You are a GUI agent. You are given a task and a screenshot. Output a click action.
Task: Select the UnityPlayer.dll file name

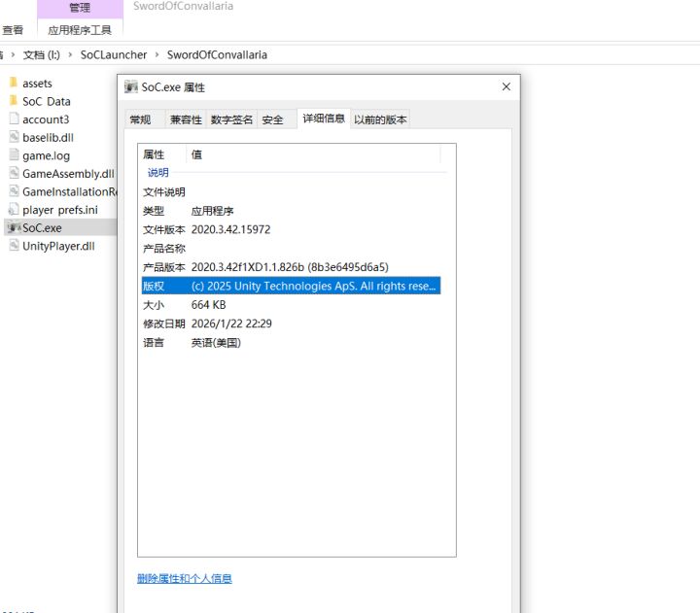pyautogui.click(x=58, y=246)
